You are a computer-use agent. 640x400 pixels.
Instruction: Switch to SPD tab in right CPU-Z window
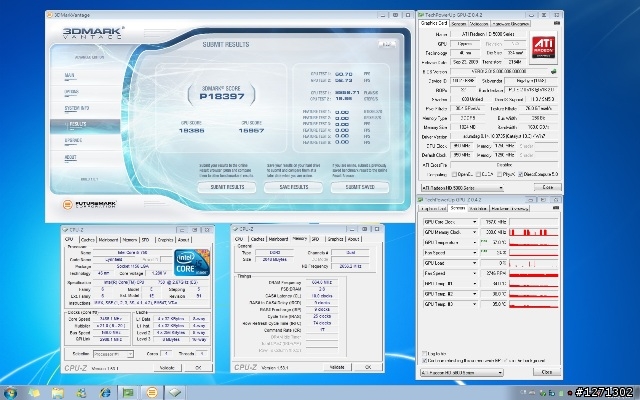(x=315, y=239)
